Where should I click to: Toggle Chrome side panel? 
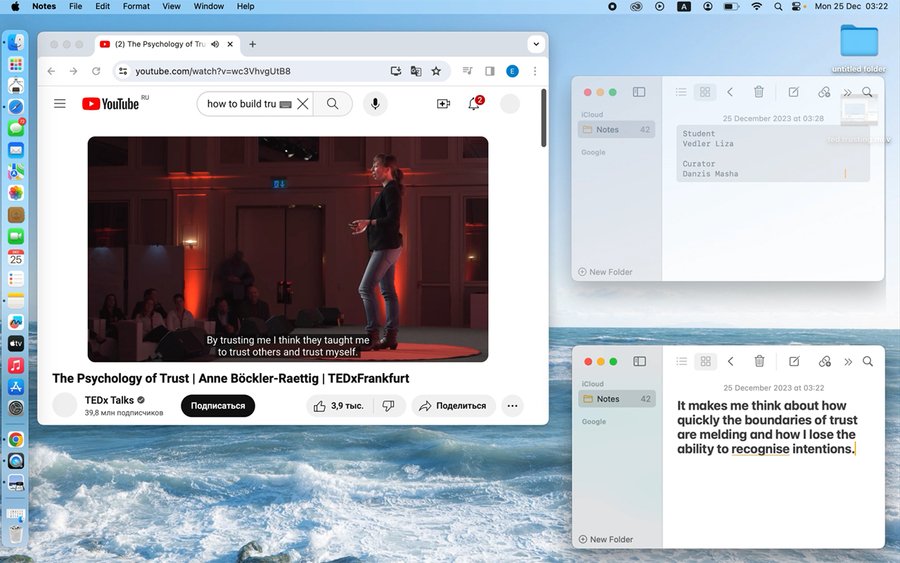pyautogui.click(x=490, y=71)
